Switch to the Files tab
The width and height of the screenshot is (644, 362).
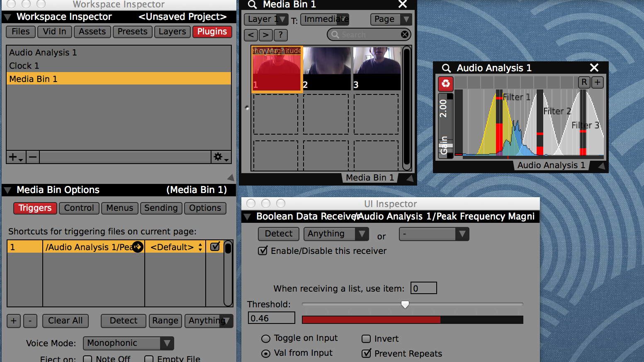click(x=21, y=32)
